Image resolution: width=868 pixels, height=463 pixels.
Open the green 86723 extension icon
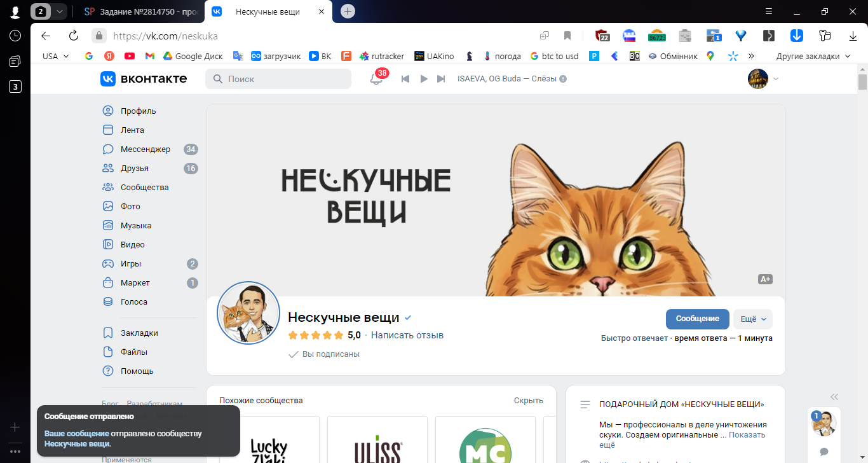click(x=656, y=36)
